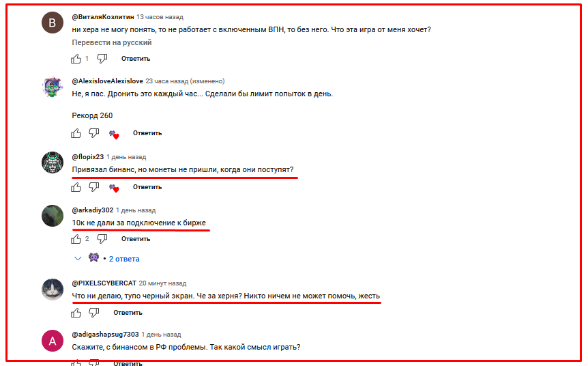Like the @AlexisloveAlexislove comment
Viewport: 588px width, 366px height.
coord(76,133)
